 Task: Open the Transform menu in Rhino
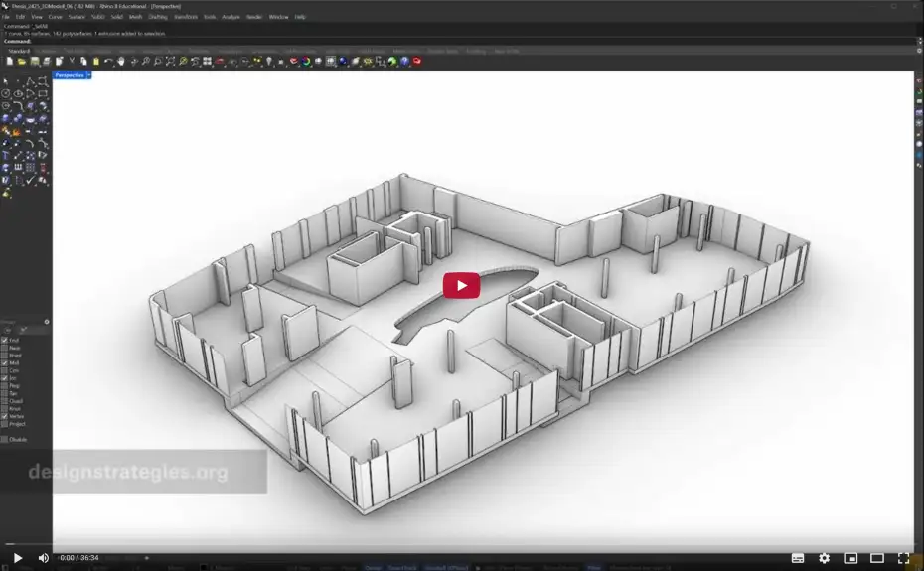point(186,17)
